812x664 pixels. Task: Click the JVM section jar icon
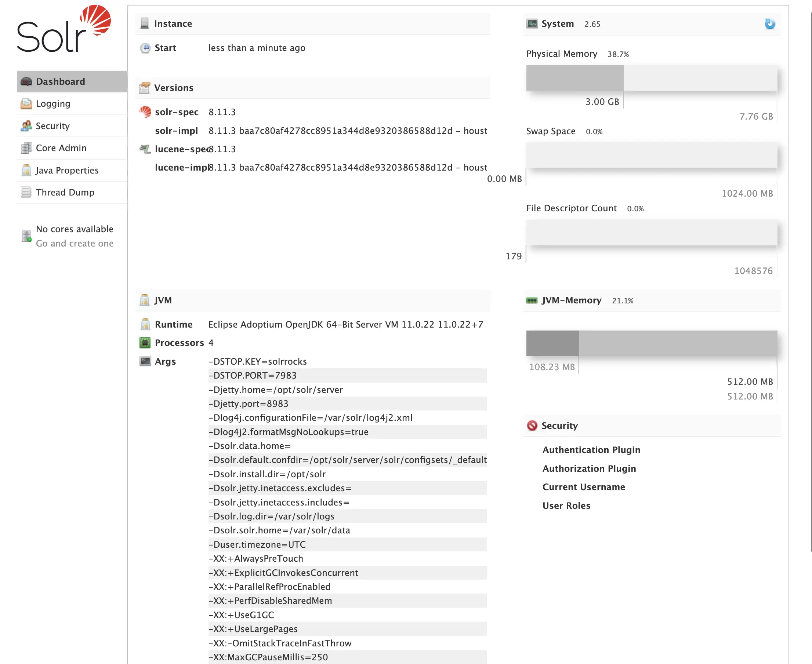click(145, 300)
